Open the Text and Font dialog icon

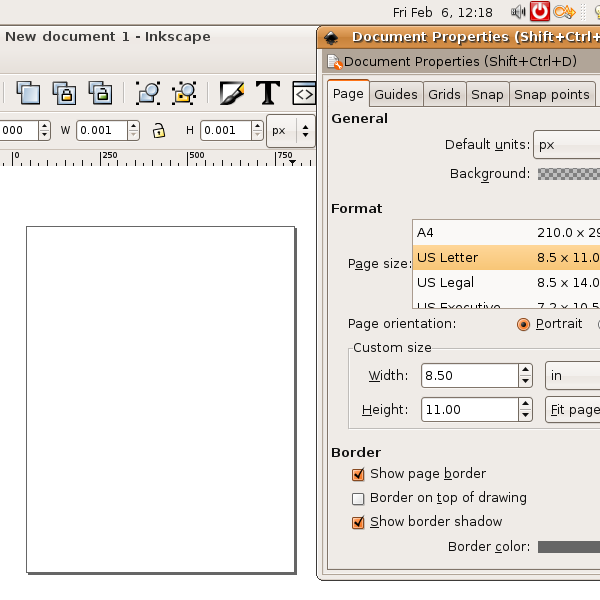(267, 93)
